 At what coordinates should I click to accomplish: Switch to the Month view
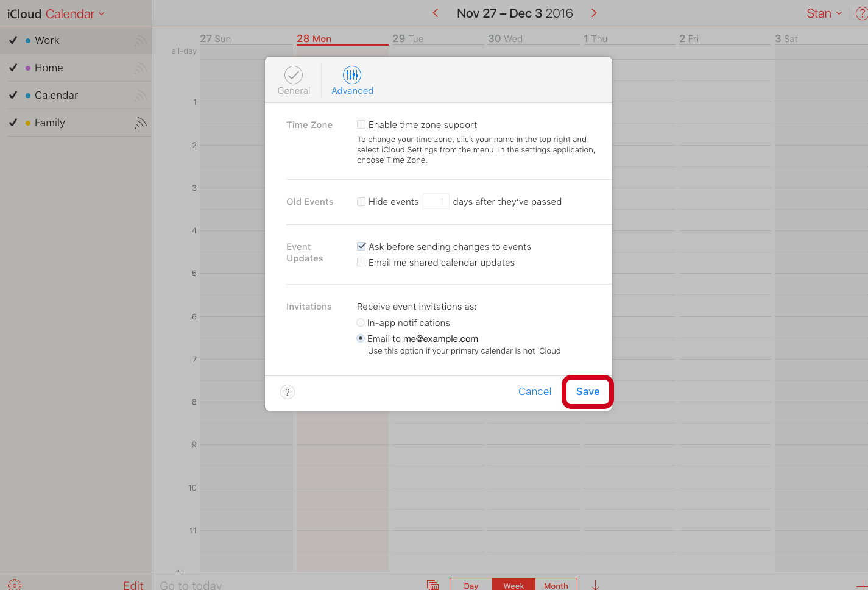click(x=555, y=585)
